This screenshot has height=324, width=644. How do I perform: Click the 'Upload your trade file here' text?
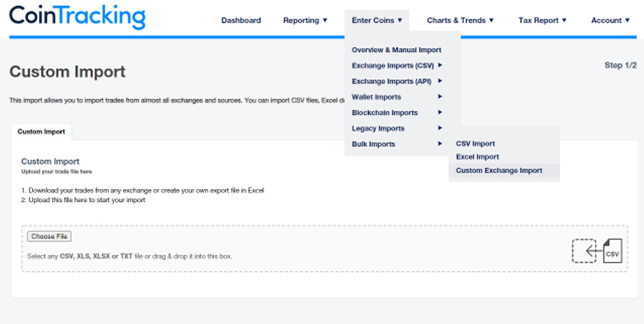click(x=57, y=172)
